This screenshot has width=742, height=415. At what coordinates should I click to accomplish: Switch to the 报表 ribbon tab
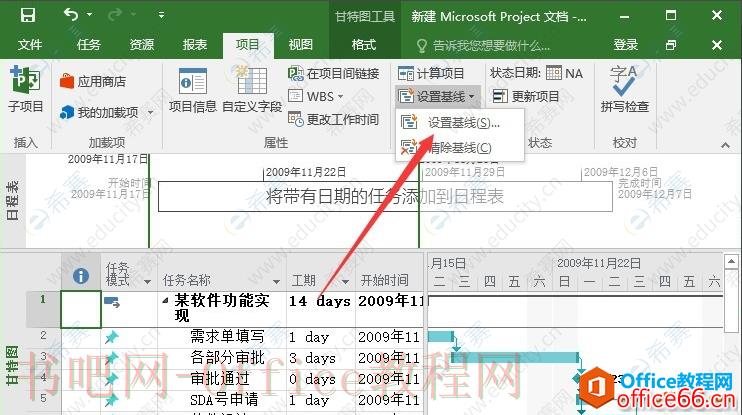click(x=194, y=44)
